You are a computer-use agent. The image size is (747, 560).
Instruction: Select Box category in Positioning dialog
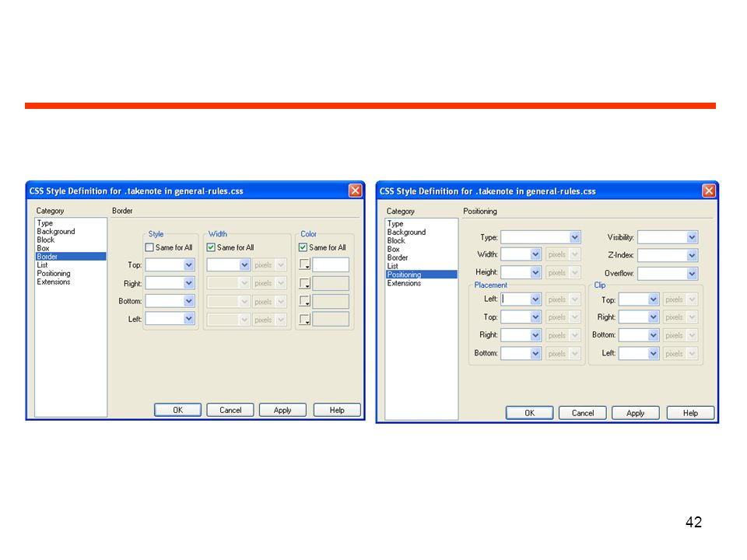coord(393,249)
